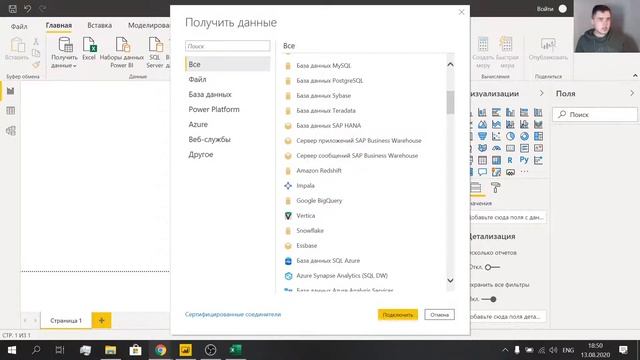Select Q&A speech bubble visual

[482, 172]
